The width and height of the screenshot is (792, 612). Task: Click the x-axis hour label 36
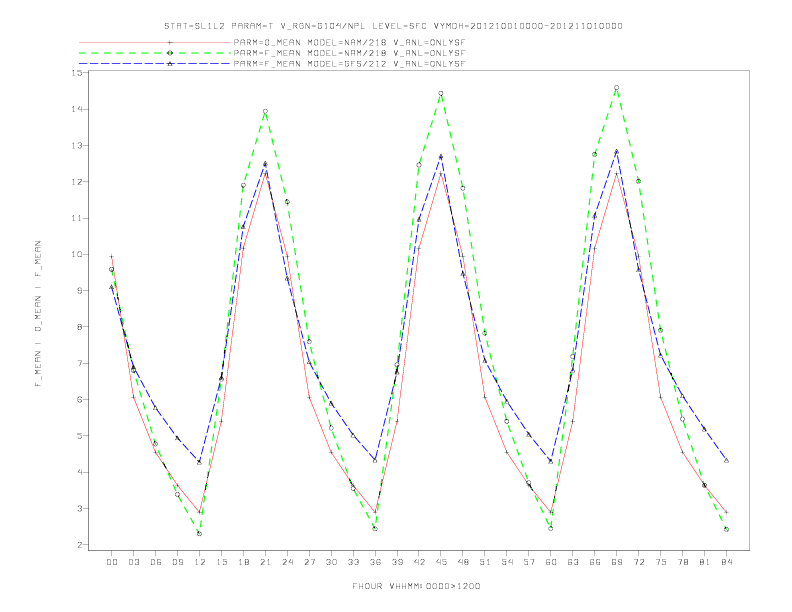[375, 562]
